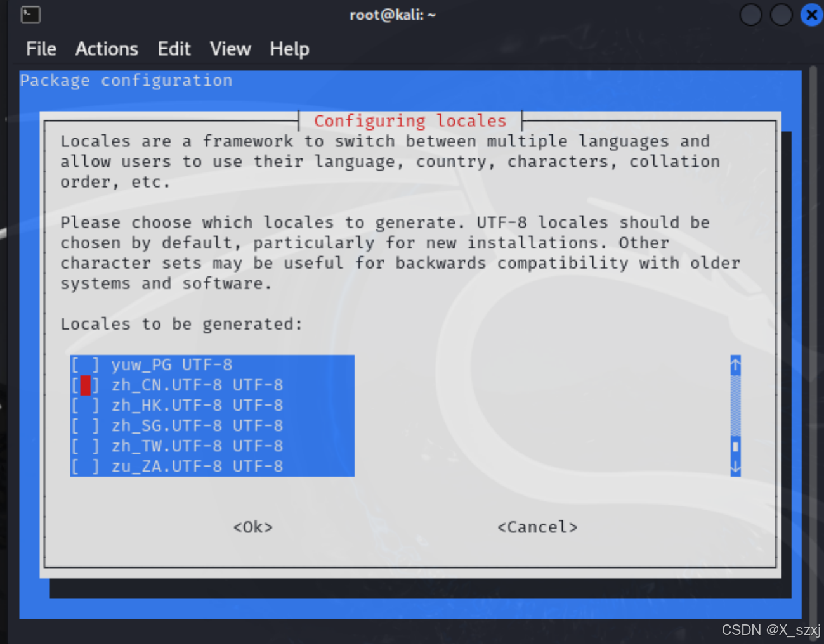Open the View menu

point(230,49)
